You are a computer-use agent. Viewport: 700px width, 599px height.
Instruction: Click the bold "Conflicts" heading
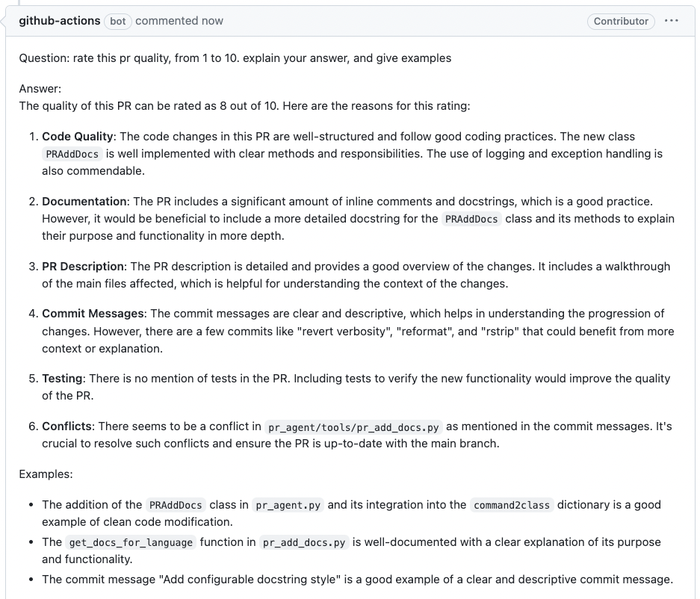(67, 426)
